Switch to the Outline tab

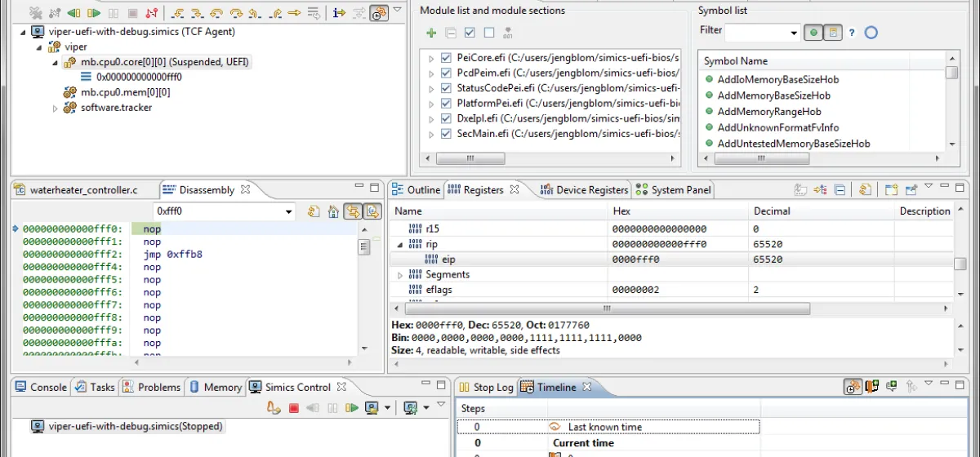click(x=416, y=190)
